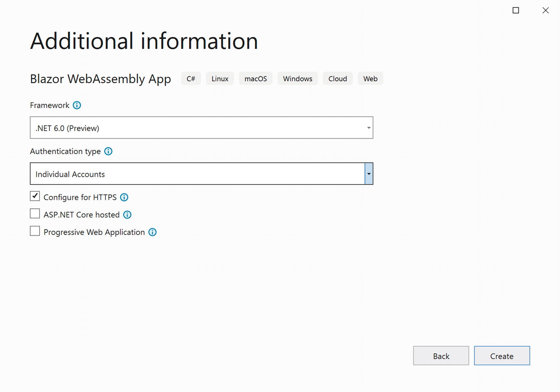
Task: Open the Framework dropdown
Action: (201, 128)
